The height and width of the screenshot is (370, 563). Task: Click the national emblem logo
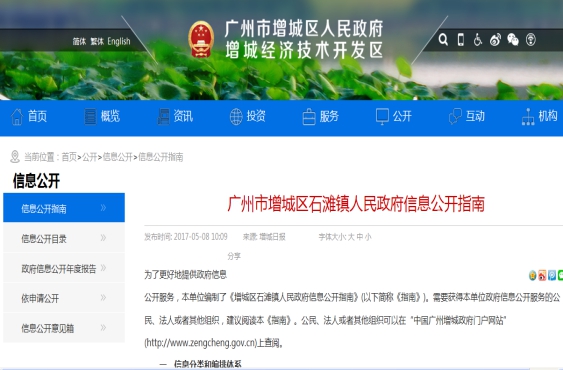(201, 40)
